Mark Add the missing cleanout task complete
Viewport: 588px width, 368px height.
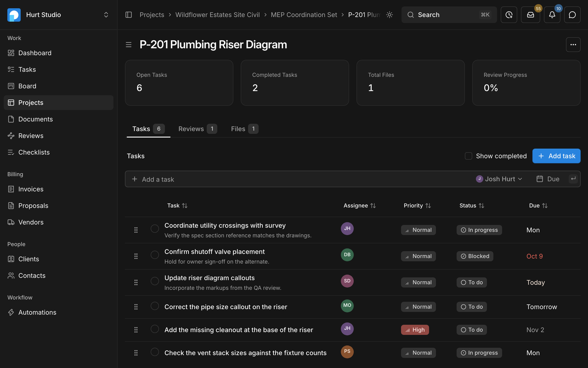(155, 329)
